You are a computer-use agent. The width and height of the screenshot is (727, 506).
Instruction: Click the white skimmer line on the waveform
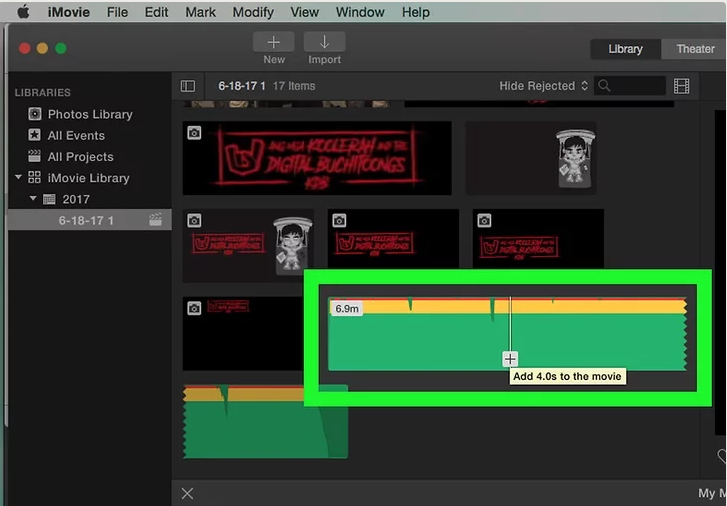(510, 325)
